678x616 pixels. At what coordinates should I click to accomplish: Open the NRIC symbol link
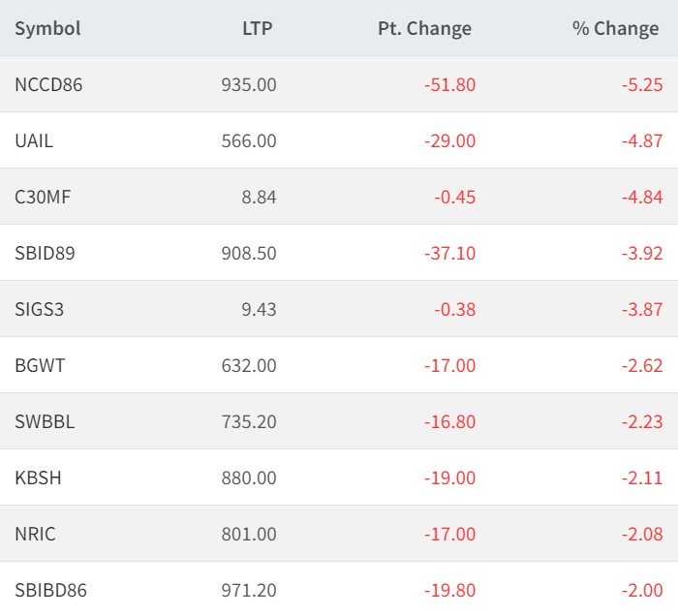point(37,534)
